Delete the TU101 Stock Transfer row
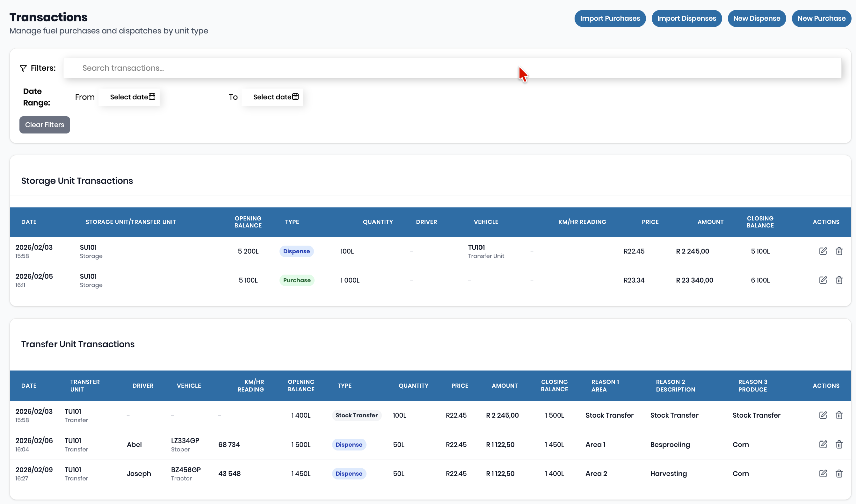The height and width of the screenshot is (504, 856). 839,415
